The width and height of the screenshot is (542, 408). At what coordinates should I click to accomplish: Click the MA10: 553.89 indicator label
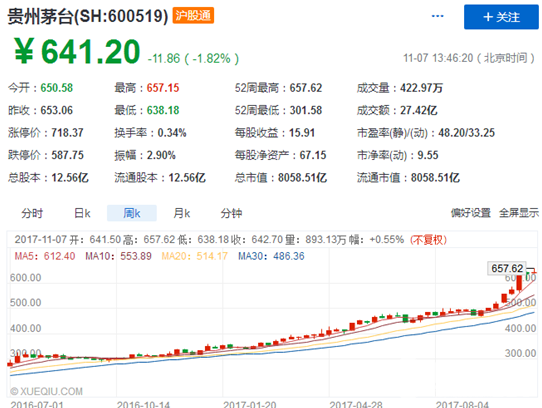tap(119, 256)
